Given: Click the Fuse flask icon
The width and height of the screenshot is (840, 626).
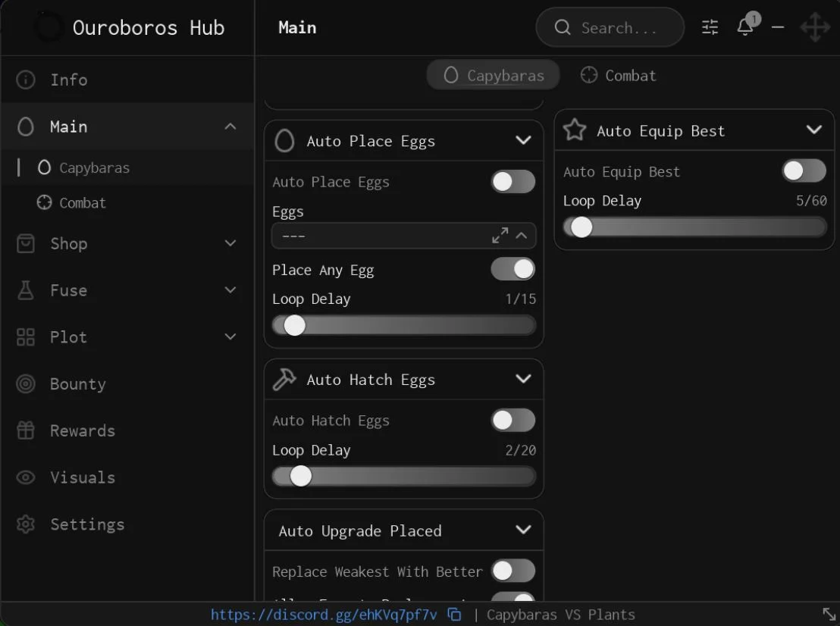Looking at the screenshot, I should [26, 290].
